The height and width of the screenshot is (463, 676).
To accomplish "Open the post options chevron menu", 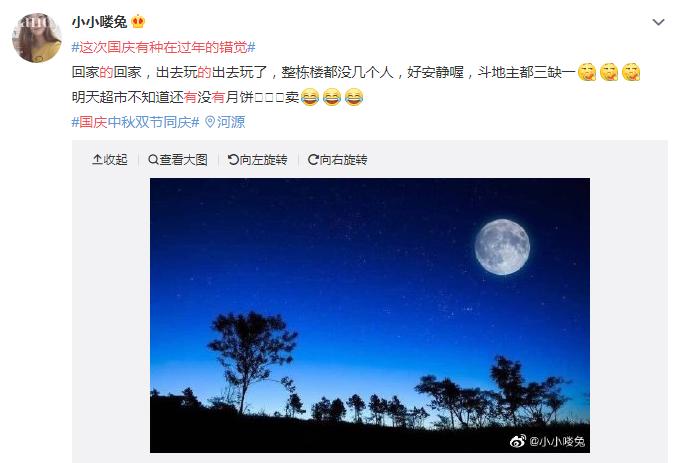I will (x=658, y=22).
